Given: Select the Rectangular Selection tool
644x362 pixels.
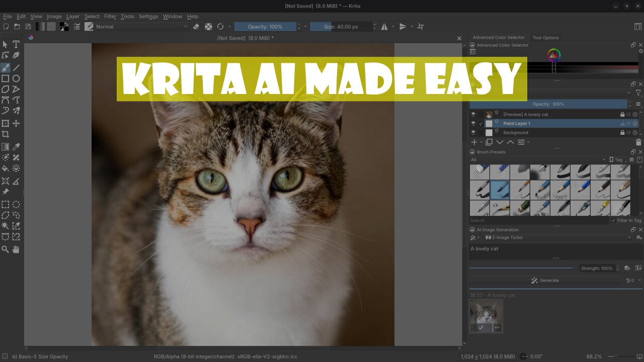Looking at the screenshot, I should tap(5, 205).
